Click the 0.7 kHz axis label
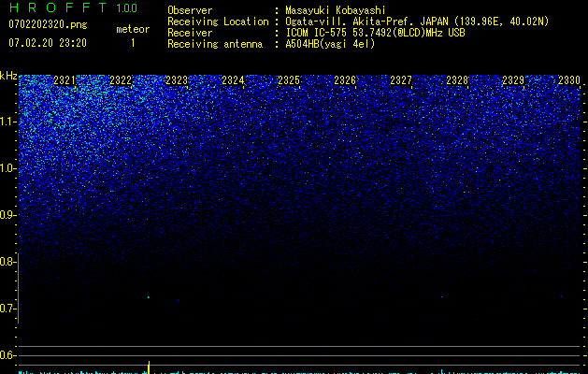Viewport: 588px width, 374px height. (7, 309)
